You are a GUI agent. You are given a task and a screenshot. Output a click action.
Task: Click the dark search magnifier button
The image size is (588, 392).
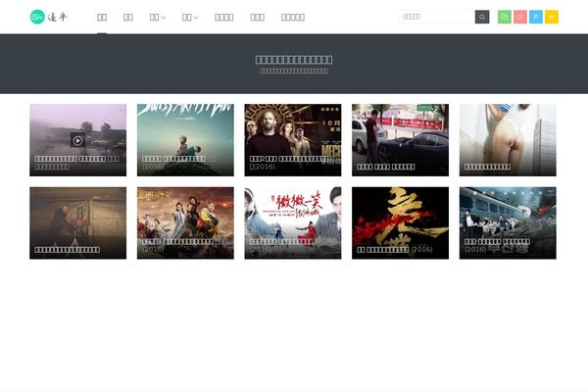[x=482, y=17]
